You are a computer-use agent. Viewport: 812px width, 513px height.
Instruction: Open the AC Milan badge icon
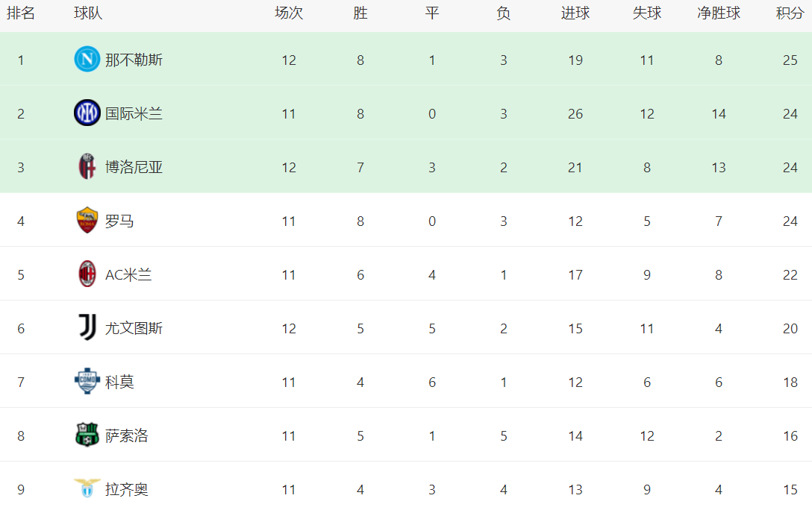87,274
